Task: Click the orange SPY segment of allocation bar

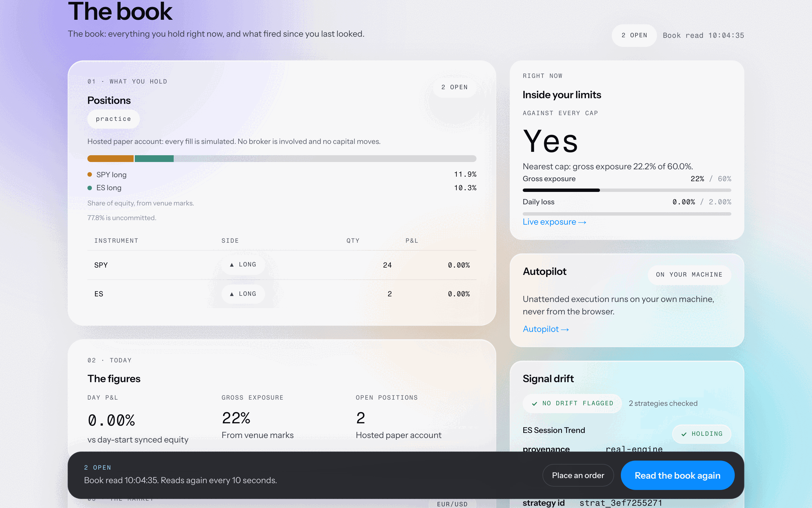Action: click(x=111, y=159)
